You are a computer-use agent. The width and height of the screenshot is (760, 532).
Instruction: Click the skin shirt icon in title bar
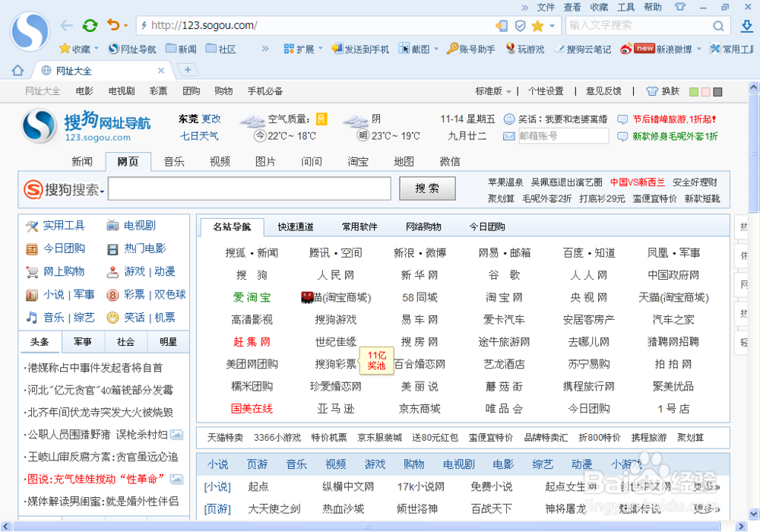680,7
